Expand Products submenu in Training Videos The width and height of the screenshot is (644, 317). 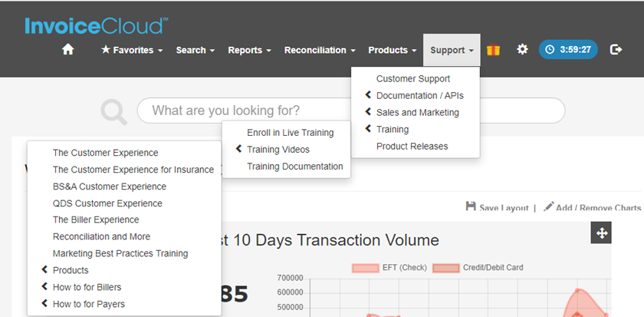71,270
